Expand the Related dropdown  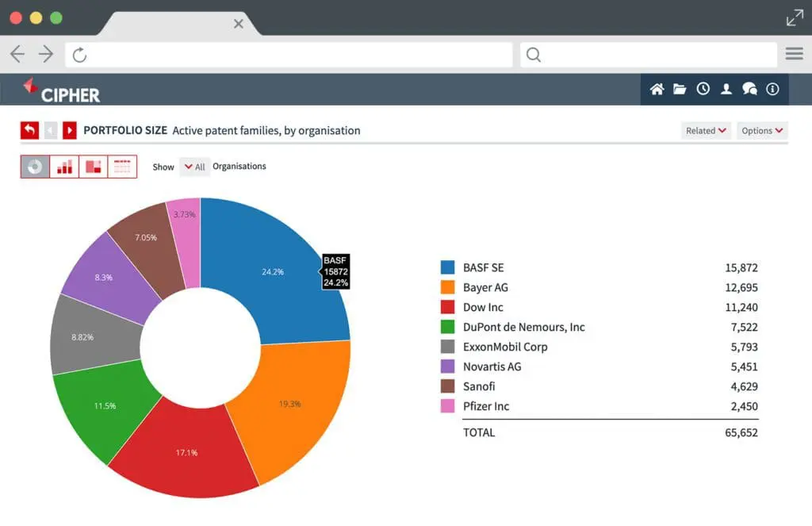[x=706, y=131]
